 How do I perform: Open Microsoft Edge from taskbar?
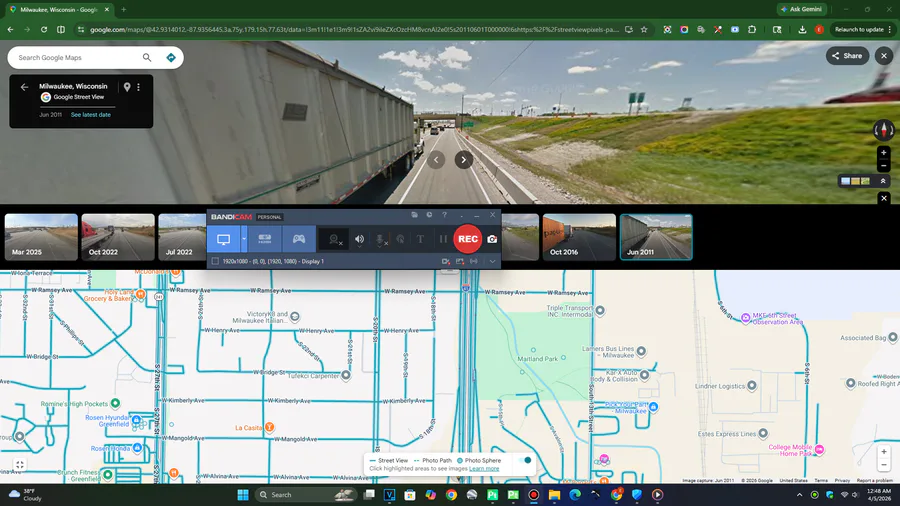tap(575, 495)
